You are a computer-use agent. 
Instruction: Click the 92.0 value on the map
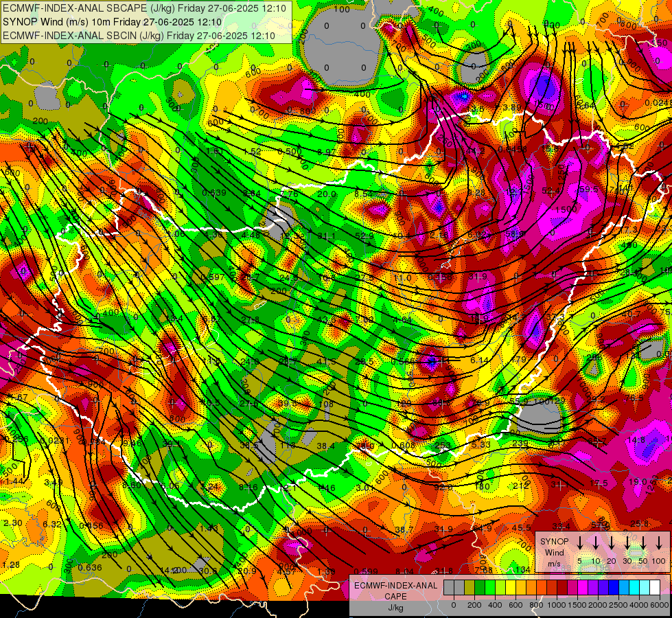(443, 488)
